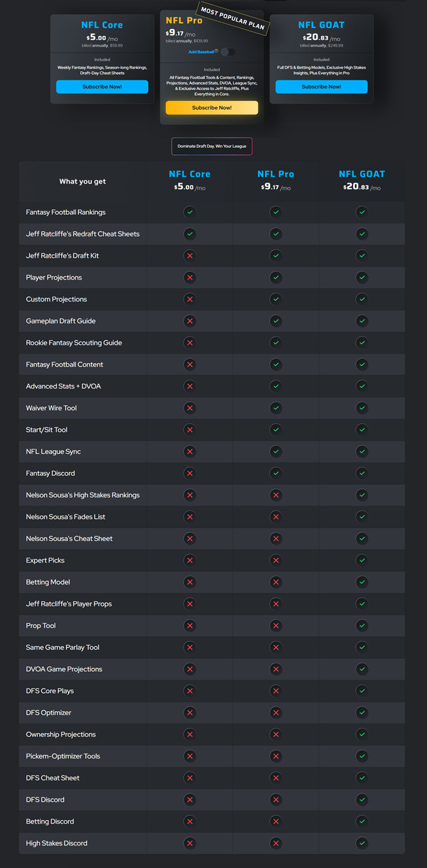This screenshot has width=427, height=868.
Task: Click the 'Pickem-Optimizer Tools' row label
Action: (63, 756)
